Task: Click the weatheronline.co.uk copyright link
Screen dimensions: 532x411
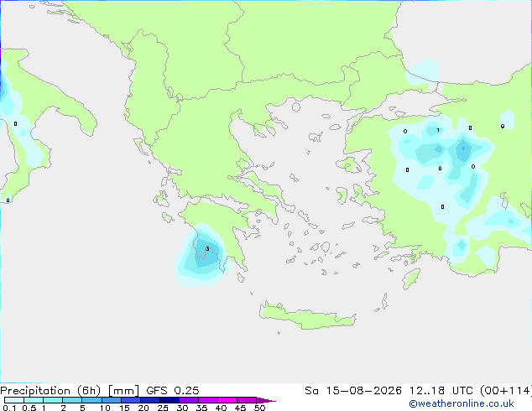Action: 462,403
